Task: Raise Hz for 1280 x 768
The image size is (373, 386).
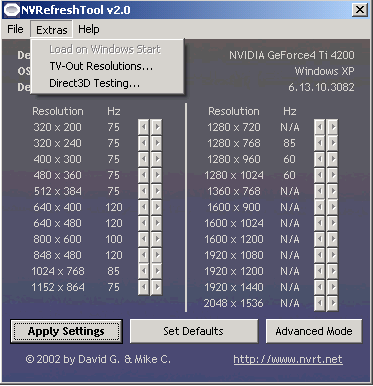Action: pyautogui.click(x=332, y=143)
